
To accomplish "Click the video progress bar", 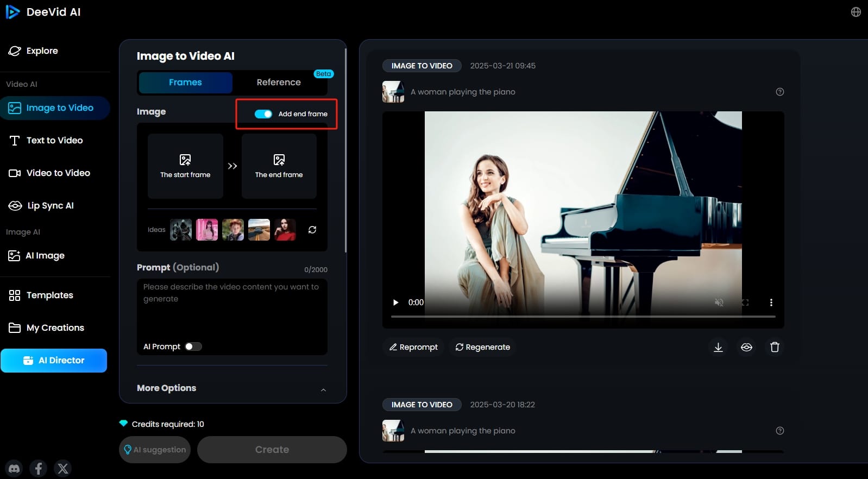I will pos(583,316).
